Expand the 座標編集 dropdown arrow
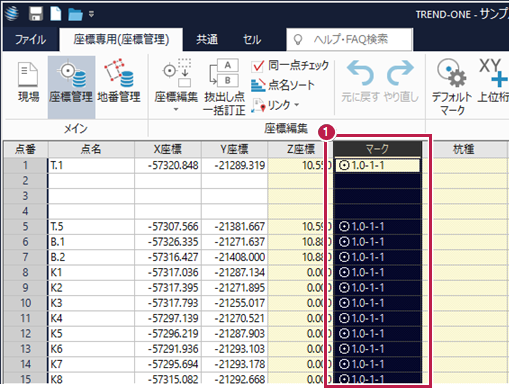509x390 pixels. pos(176,110)
